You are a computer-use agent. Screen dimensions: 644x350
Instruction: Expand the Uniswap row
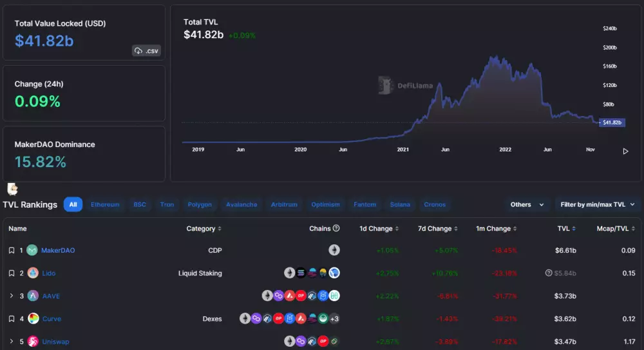(12, 341)
